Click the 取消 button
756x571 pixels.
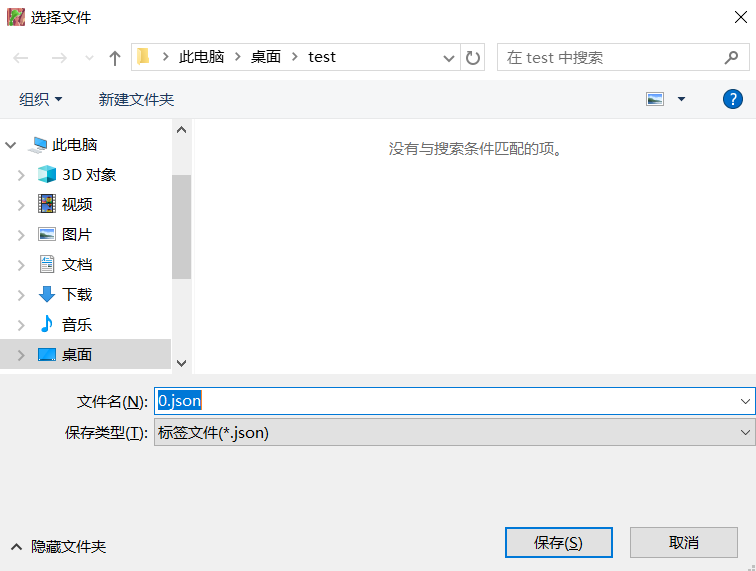tap(683, 543)
